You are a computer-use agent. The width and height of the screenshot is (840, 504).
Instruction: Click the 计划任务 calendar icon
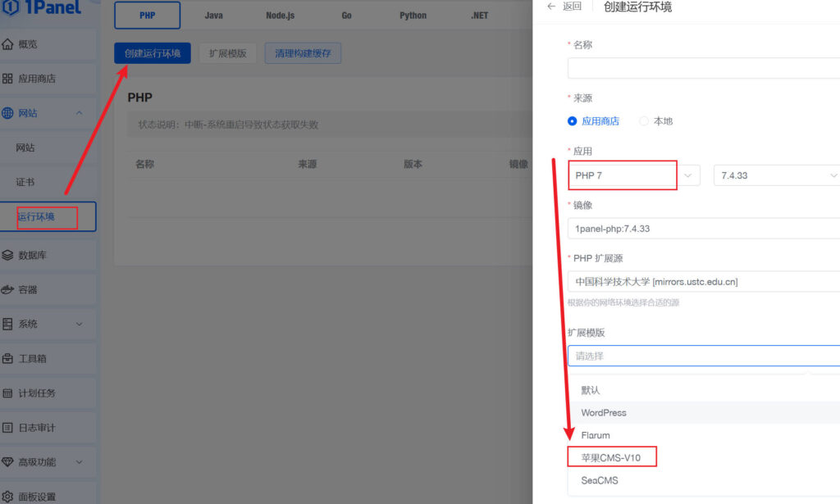click(7, 393)
